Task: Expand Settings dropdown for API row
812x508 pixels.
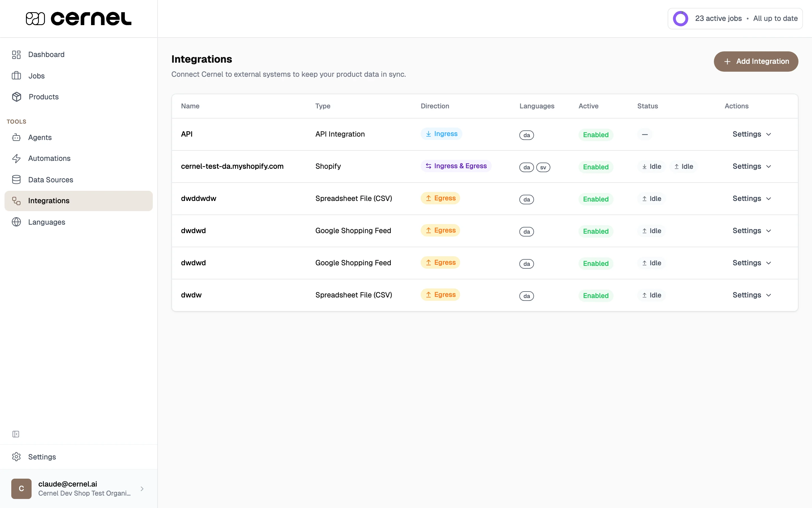Action: click(x=752, y=134)
